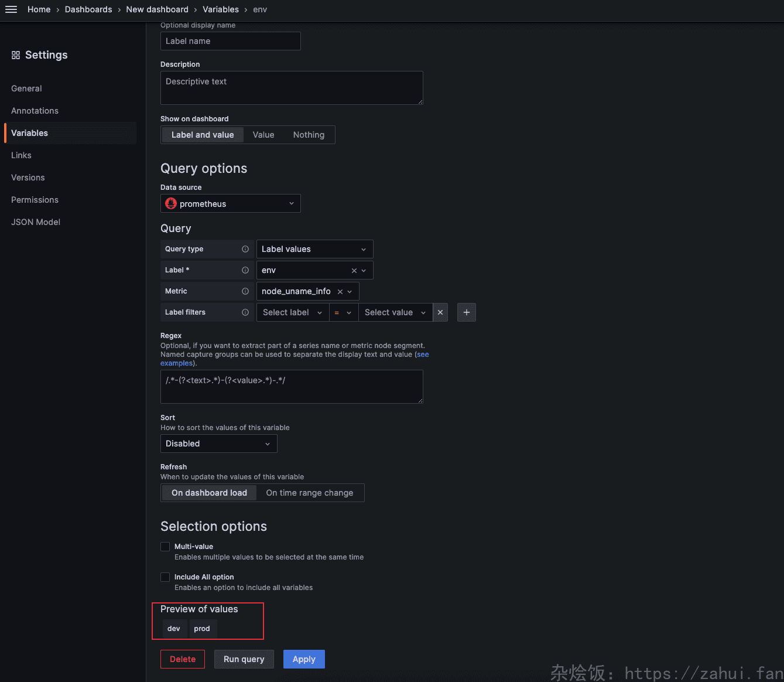Click into the Regex text area

(292, 387)
